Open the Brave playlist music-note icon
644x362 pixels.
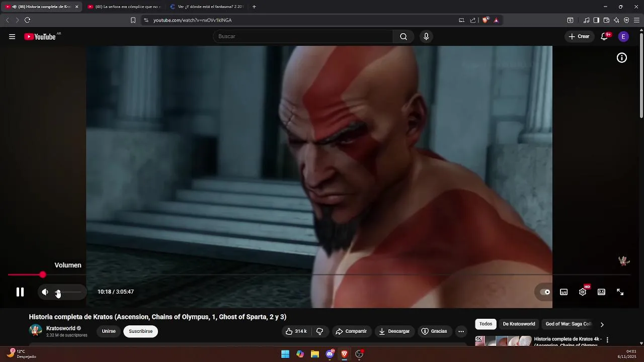(x=586, y=20)
